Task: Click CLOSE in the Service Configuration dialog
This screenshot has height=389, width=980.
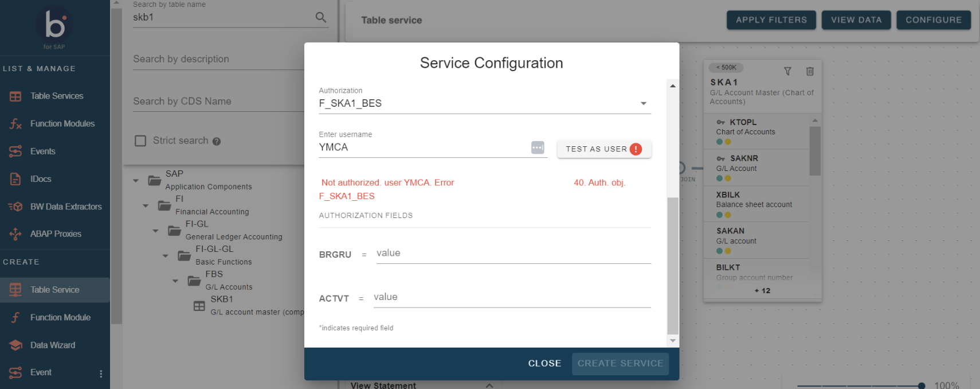Action: (544, 363)
